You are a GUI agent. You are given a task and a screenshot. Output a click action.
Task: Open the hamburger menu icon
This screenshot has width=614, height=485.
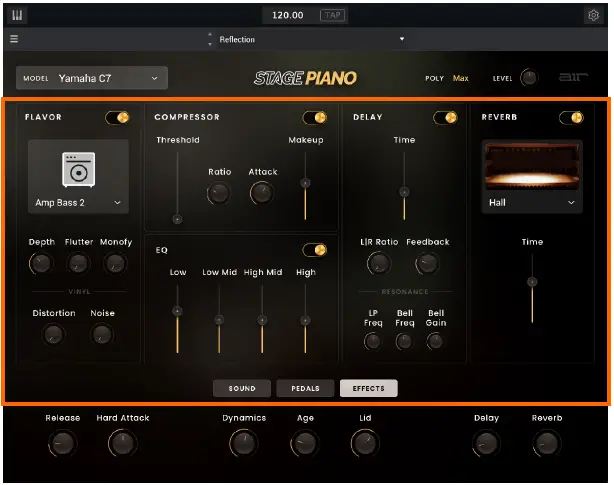[14, 39]
